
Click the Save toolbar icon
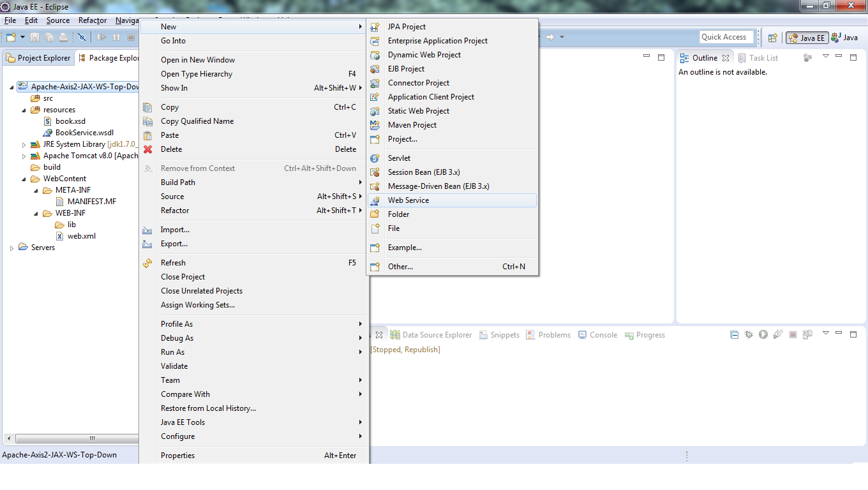pyautogui.click(x=34, y=38)
